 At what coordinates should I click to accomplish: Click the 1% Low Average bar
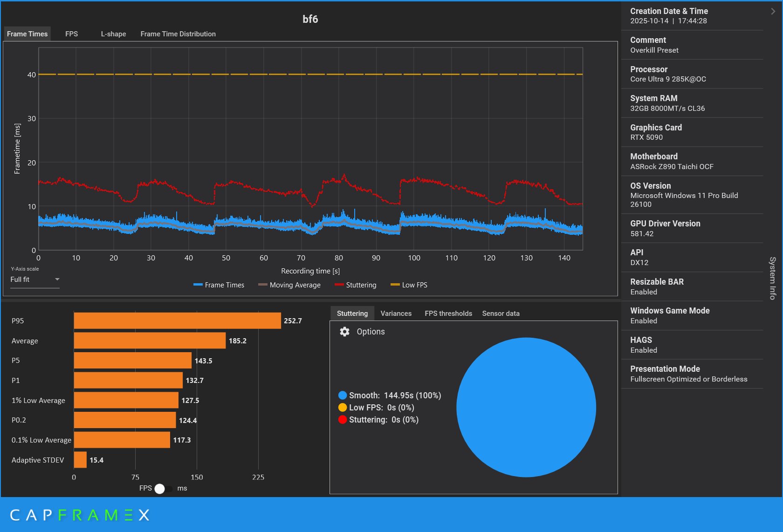[126, 400]
